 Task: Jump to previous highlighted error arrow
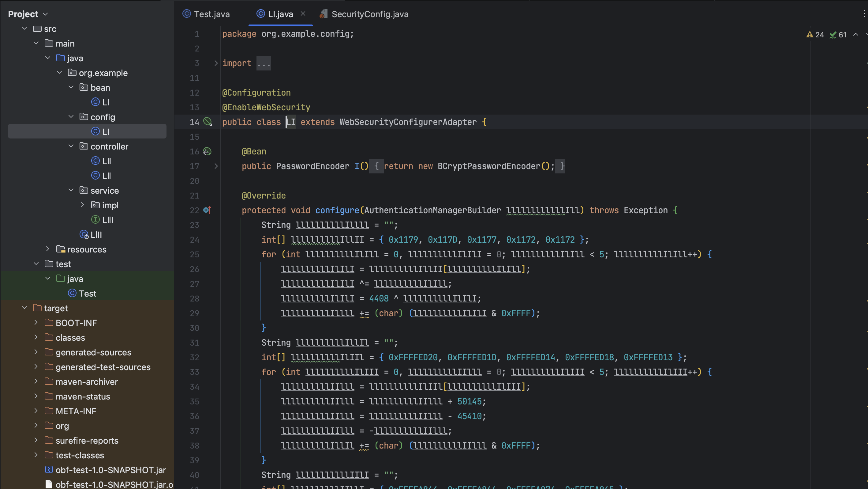point(855,35)
